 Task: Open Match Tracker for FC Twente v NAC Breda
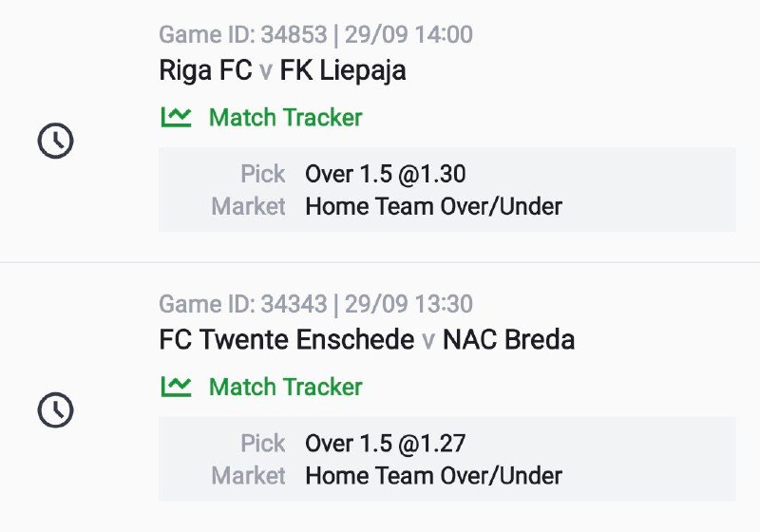tap(285, 387)
